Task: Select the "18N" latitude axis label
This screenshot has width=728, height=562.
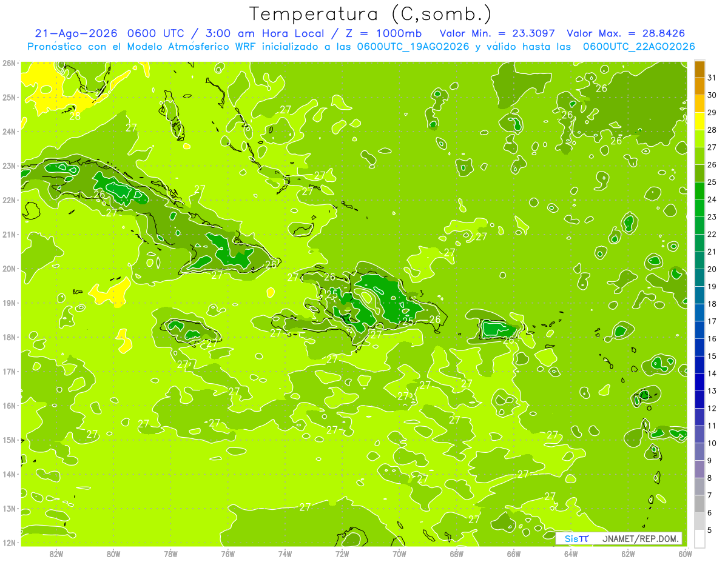Action: [x=9, y=337]
